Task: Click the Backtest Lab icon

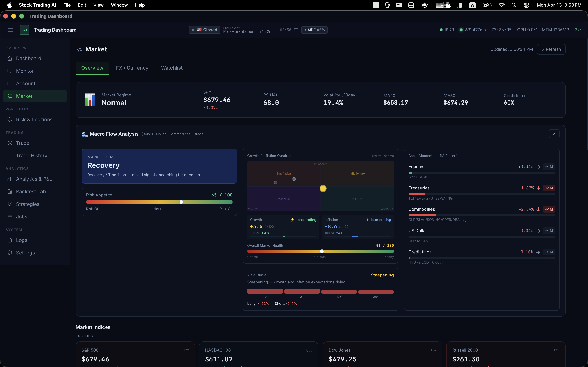Action: pos(10,192)
